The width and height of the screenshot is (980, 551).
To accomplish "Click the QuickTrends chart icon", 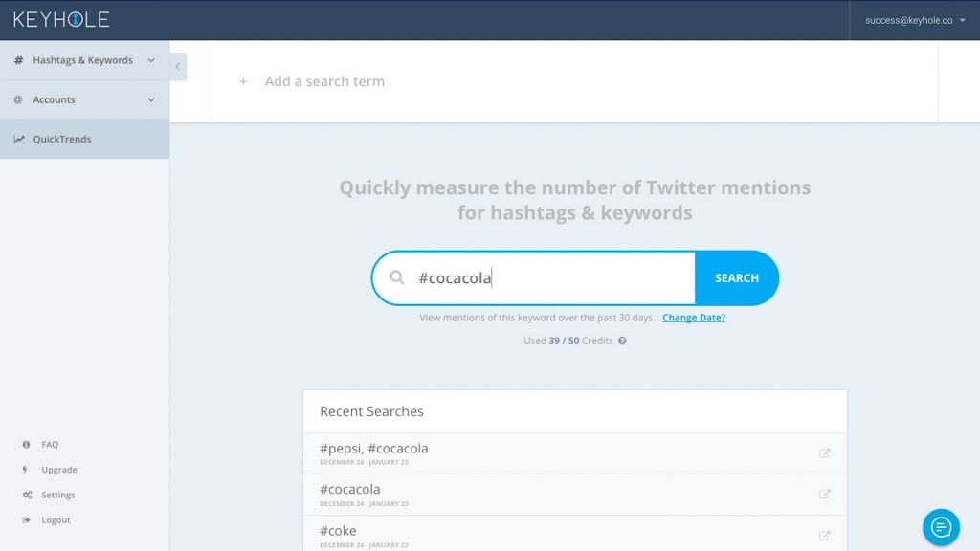I will point(19,139).
